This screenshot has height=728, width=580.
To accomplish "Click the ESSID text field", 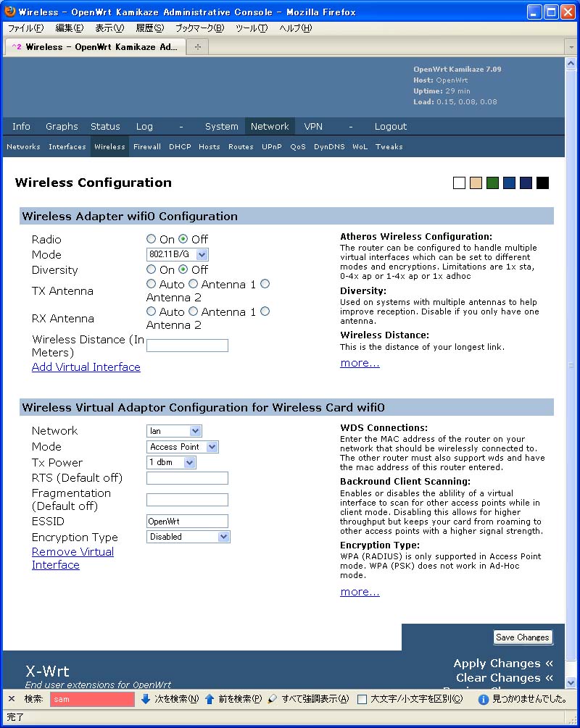I will [x=187, y=521].
